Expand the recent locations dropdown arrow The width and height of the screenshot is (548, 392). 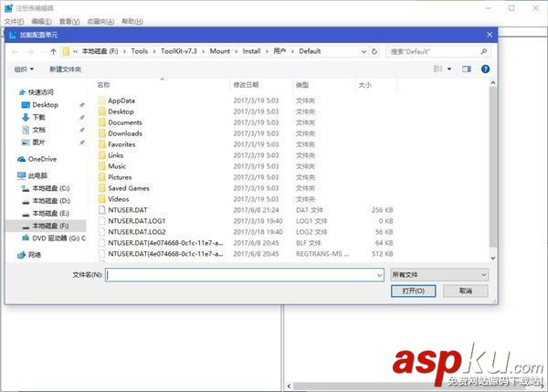[42, 52]
